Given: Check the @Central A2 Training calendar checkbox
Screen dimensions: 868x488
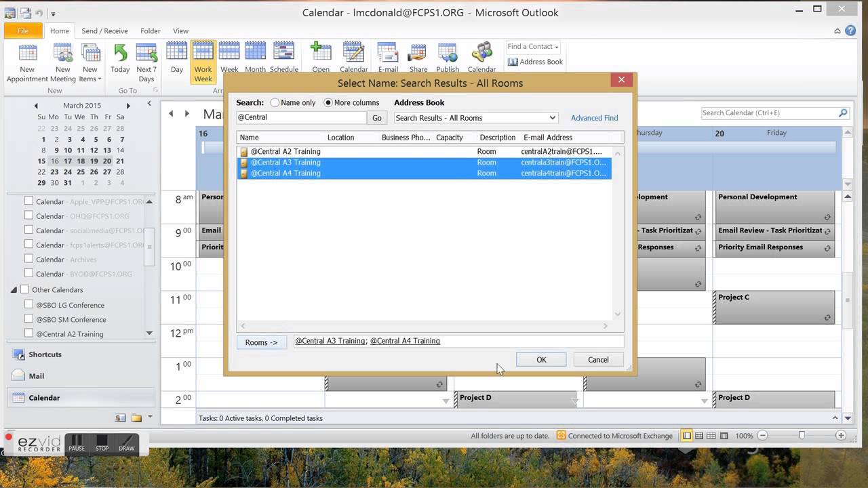Looking at the screenshot, I should [28, 333].
